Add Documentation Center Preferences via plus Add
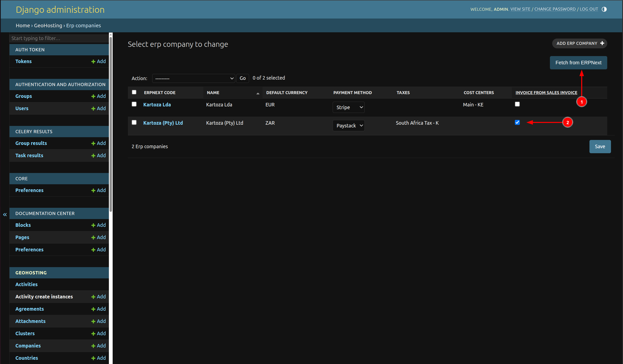Screen dimensions: 623x364 [x=99, y=250]
